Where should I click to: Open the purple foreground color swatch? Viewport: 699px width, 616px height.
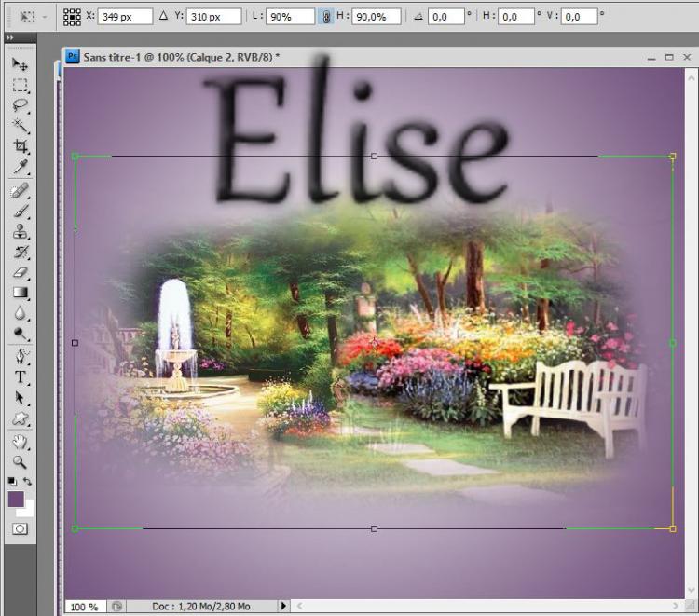pos(16,499)
